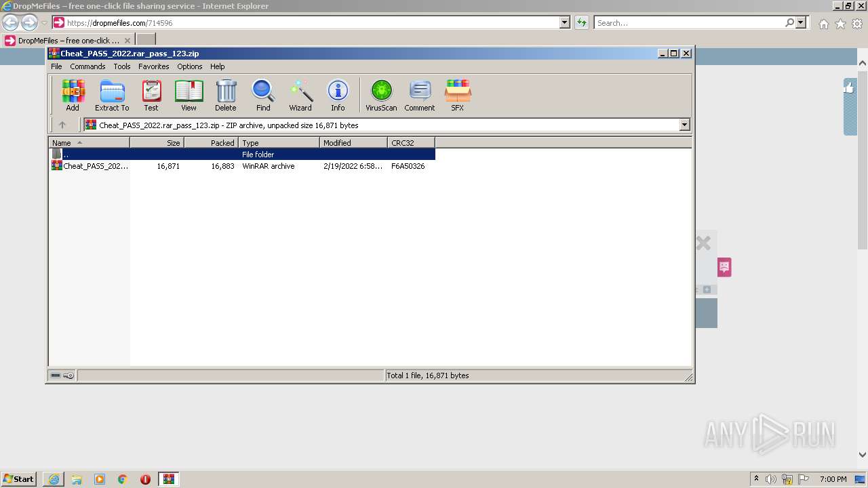Click the 'WinRAR archive' type cell
Image resolution: width=868 pixels, height=488 pixels.
(x=269, y=166)
